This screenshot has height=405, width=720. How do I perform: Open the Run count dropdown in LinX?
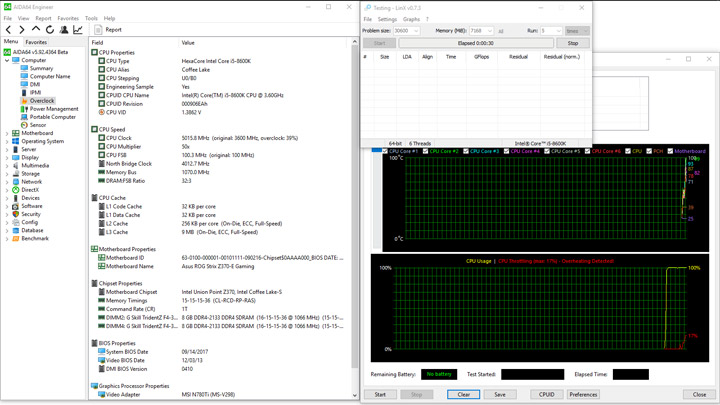pos(551,31)
